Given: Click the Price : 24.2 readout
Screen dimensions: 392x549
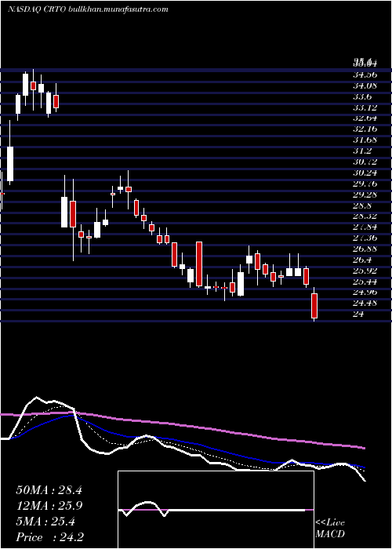Looking at the screenshot, I should click(49, 537).
